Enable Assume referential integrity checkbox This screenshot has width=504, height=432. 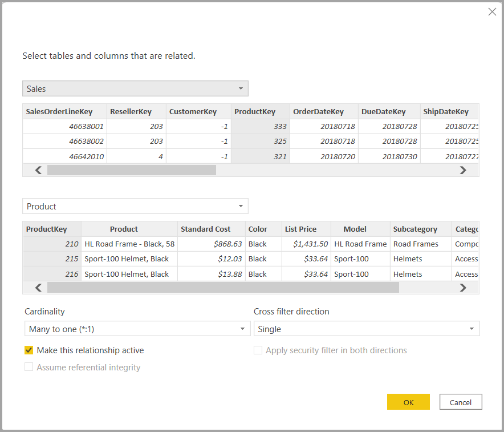tap(29, 367)
